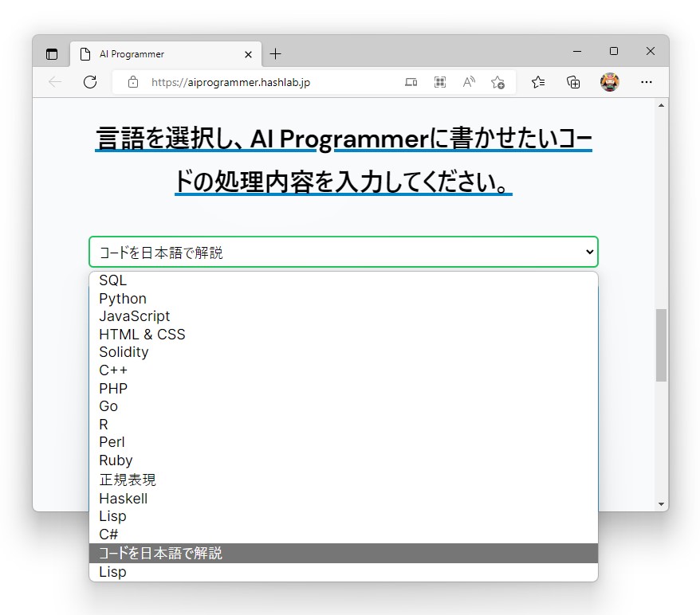Choose the HTML & CSS option
Screen dimensions: 700x615
pyautogui.click(x=142, y=334)
